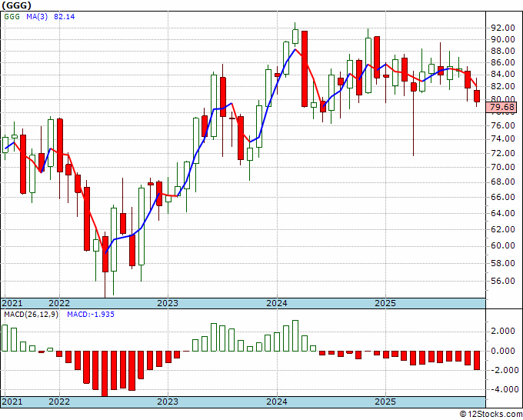
Task: Click the 56.00 price axis label
Action: tap(503, 281)
